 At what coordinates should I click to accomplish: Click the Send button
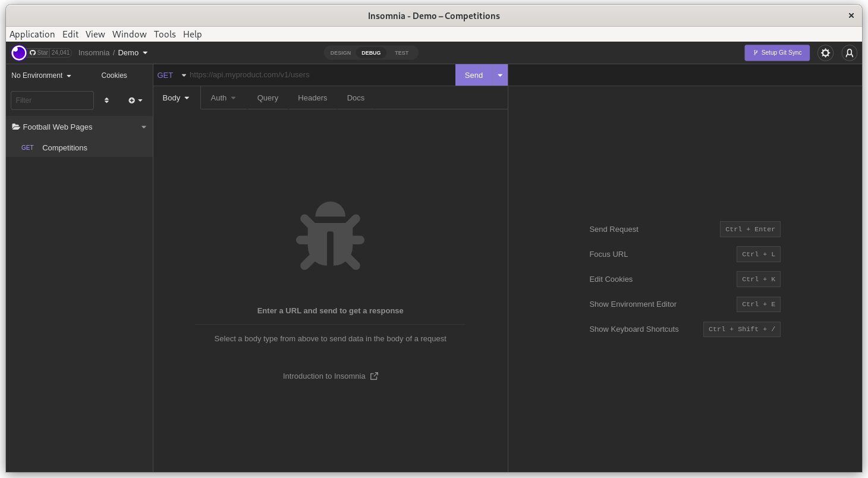click(x=473, y=76)
